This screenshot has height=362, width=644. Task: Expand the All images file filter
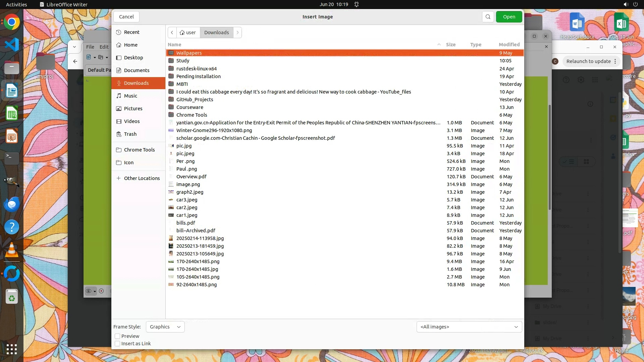[x=469, y=327]
